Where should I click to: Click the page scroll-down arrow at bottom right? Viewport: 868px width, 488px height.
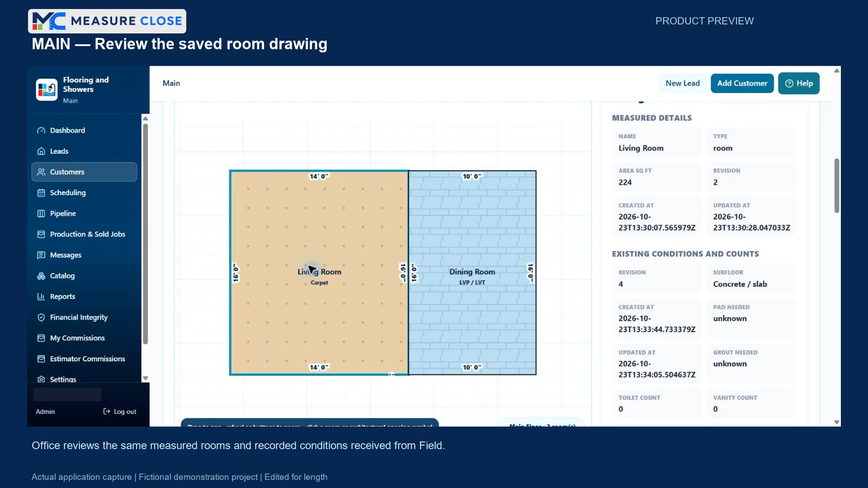pos(837,422)
